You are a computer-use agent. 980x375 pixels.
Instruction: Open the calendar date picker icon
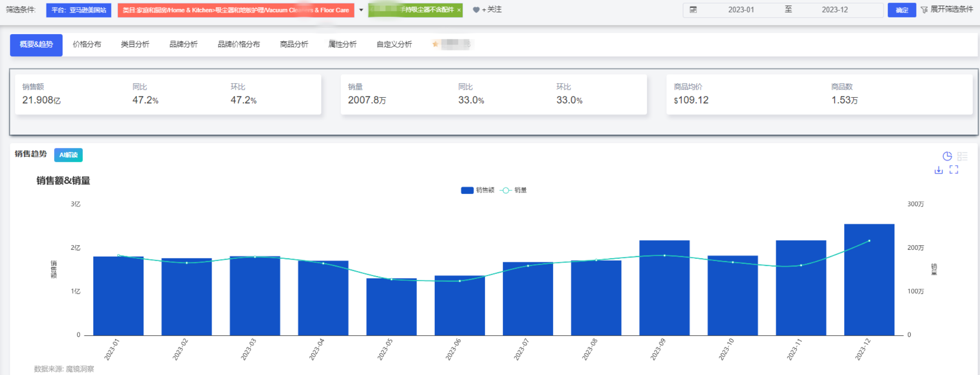(x=693, y=10)
